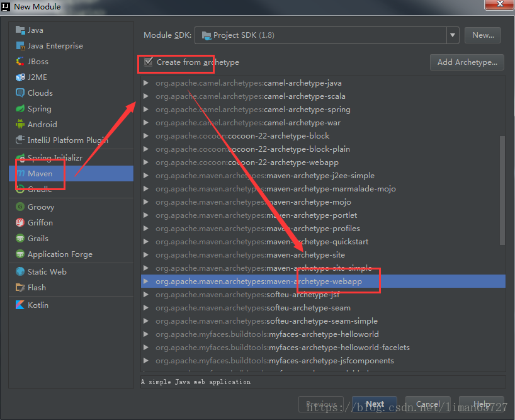Click the Help button
The height and width of the screenshot is (420, 515).
[481, 404]
